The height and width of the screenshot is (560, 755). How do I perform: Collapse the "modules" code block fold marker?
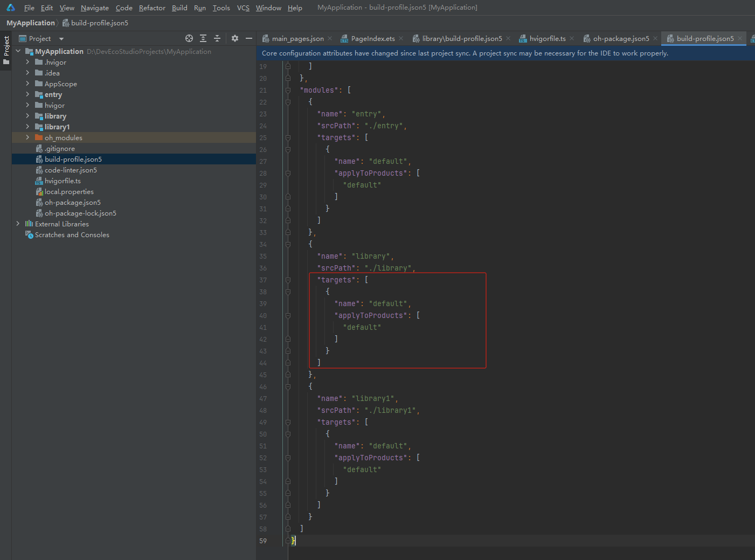(288, 90)
